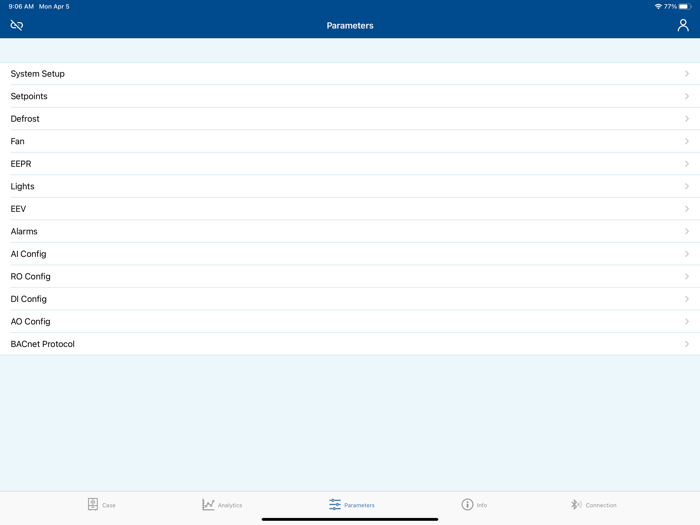
Task: Expand the BACnet Protocol row chevron
Action: (x=687, y=344)
